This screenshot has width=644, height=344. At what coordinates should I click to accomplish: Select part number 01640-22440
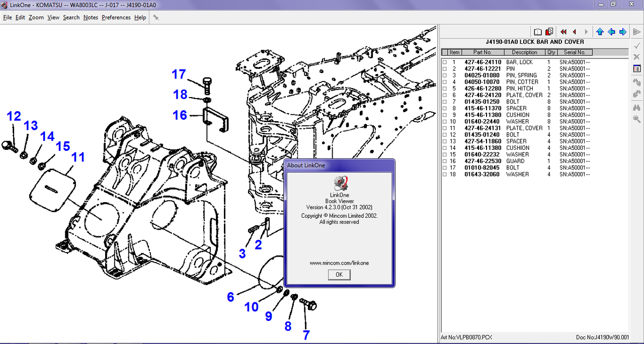coord(482,122)
